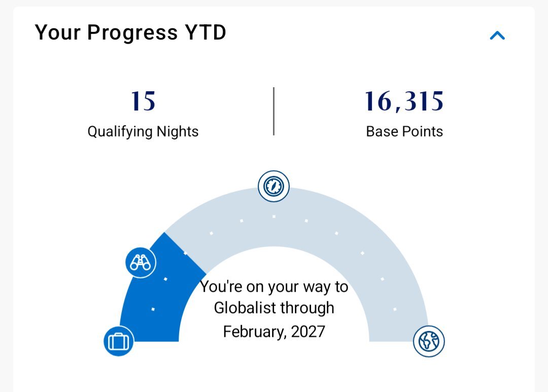Collapse the Your Progress YTD section
The height and width of the screenshot is (392, 548).
(x=497, y=35)
